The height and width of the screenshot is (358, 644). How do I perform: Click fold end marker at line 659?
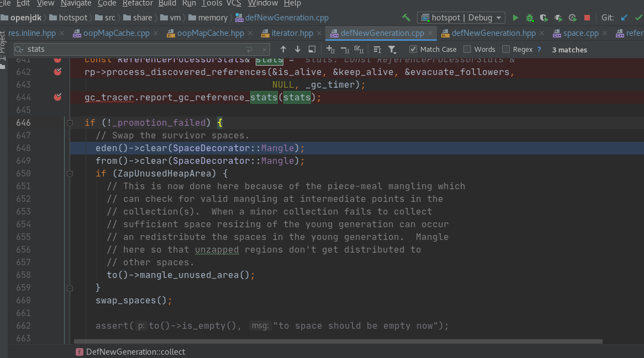70,288
